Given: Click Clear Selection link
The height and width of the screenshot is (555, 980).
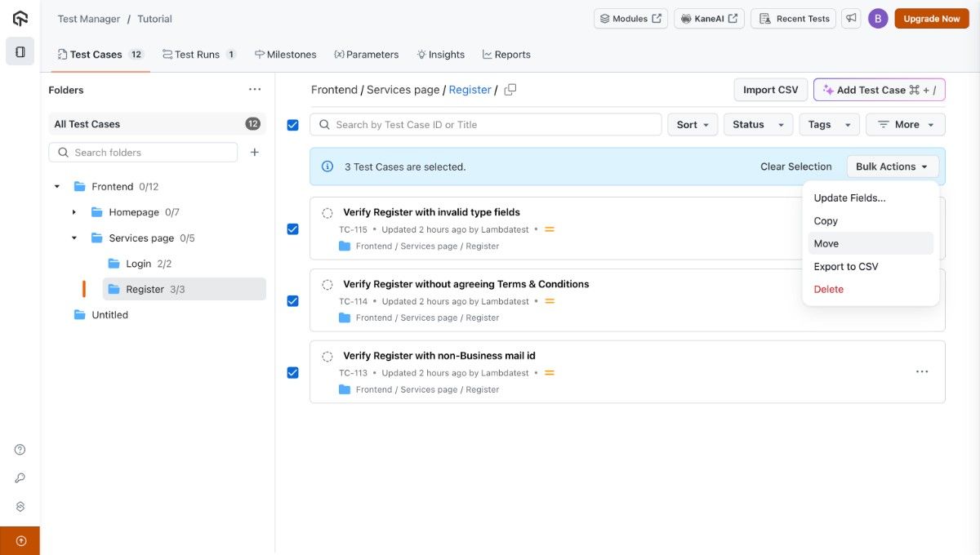Looking at the screenshot, I should tap(795, 166).
